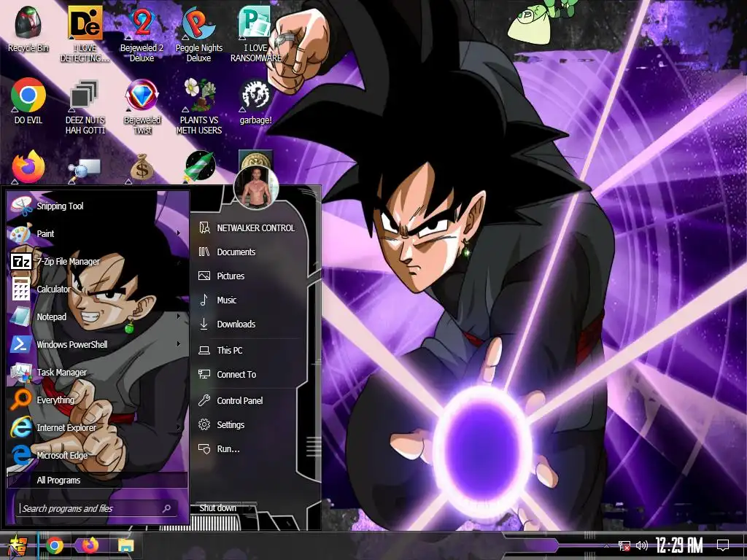747x560 pixels.
Task: Open the DO EVIL Chrome desktop icon
Action: pos(28,101)
